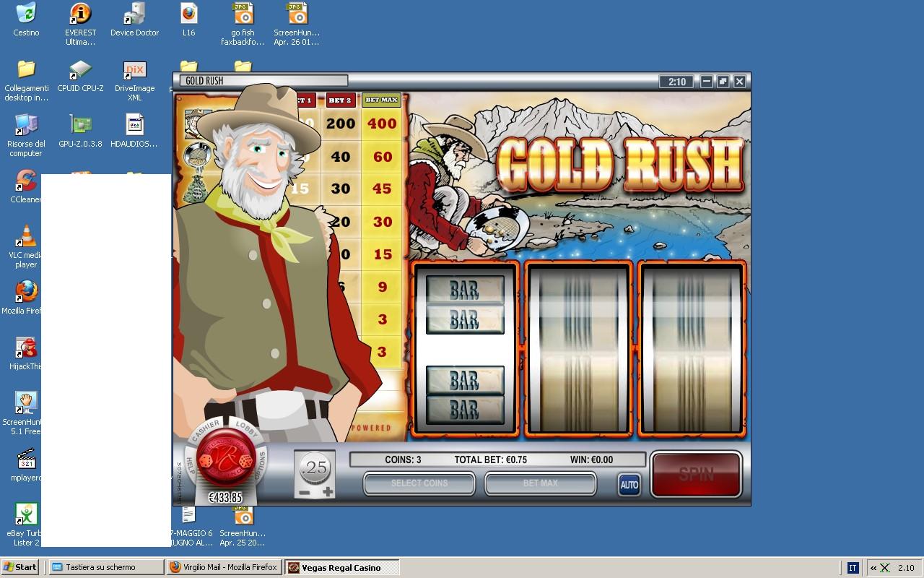Click the 200 payout in BET 2 column
This screenshot has height=578, width=924.
pyautogui.click(x=341, y=124)
